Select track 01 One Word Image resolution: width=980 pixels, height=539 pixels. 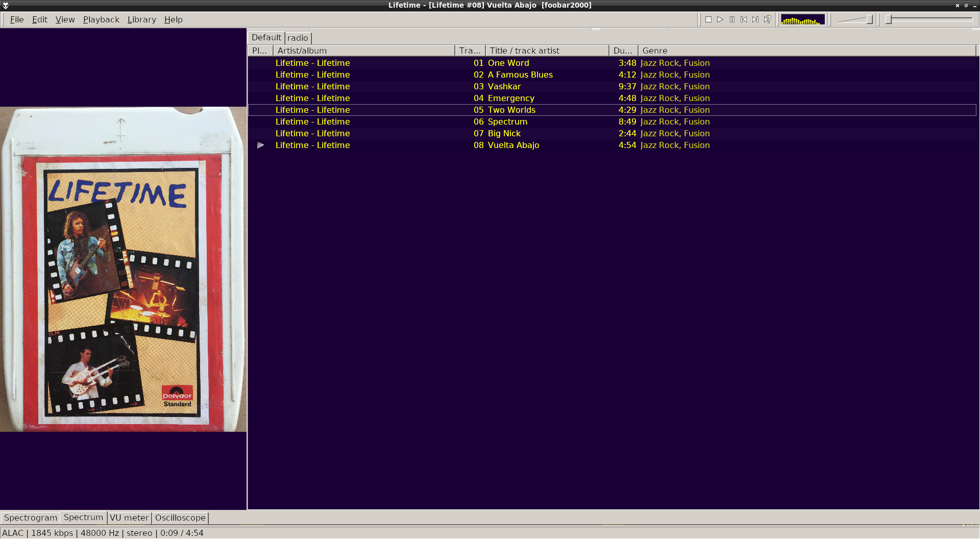pos(612,63)
